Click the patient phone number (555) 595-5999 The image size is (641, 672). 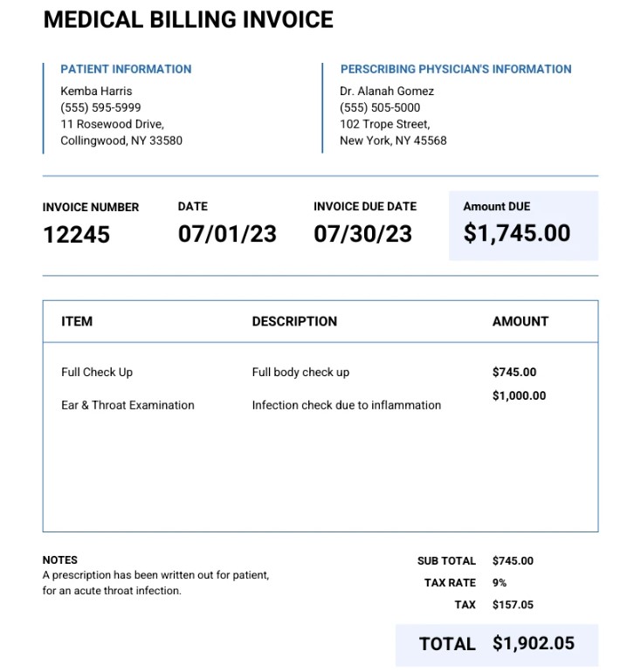(x=100, y=107)
